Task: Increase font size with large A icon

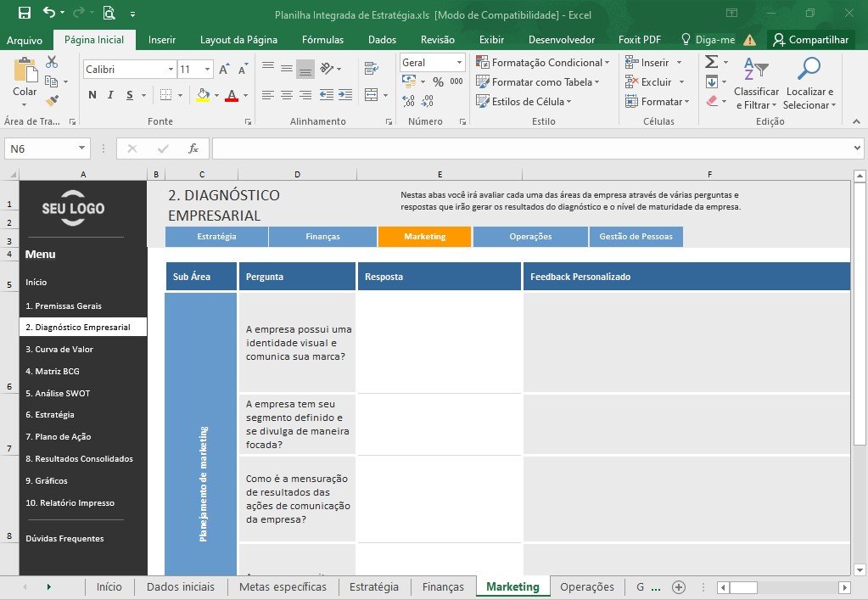Action: click(x=224, y=70)
